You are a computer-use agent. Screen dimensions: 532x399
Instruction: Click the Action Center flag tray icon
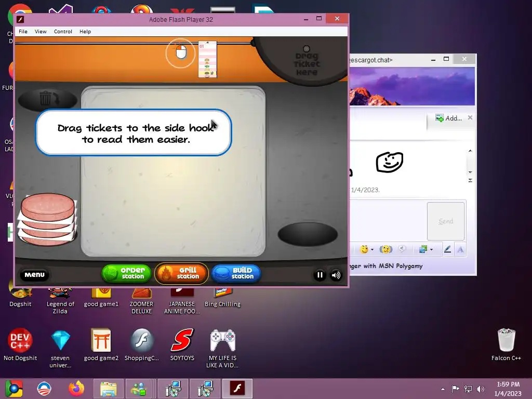click(455, 389)
